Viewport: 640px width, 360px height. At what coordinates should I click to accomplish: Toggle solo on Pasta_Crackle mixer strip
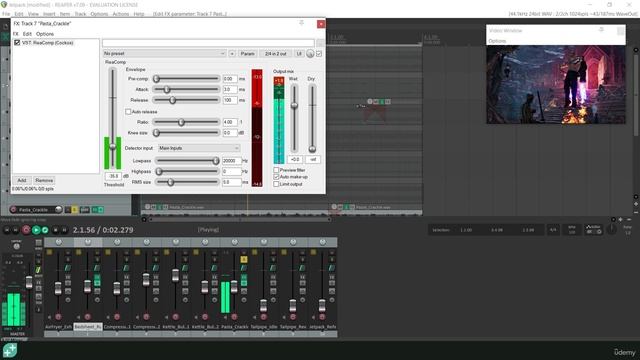coord(244,259)
